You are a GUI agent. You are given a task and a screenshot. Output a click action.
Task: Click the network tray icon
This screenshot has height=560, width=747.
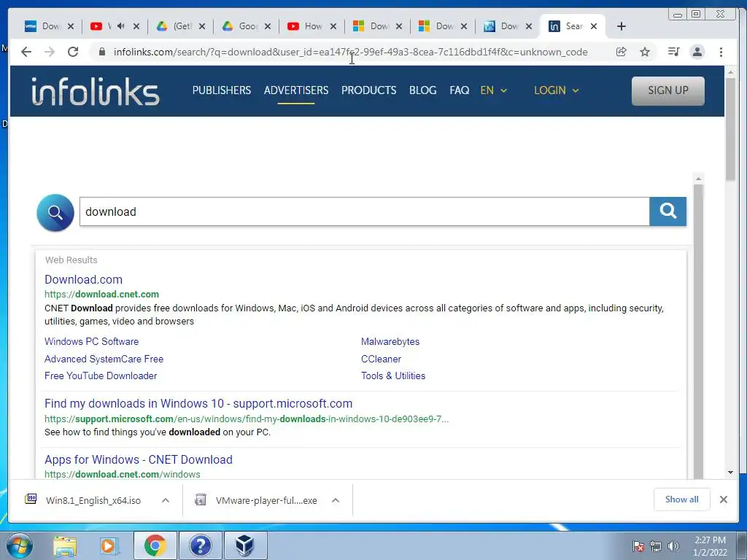[x=656, y=546]
